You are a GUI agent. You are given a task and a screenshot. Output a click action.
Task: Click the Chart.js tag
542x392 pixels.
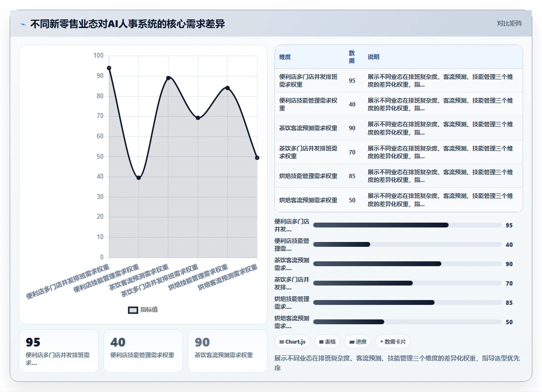click(292, 342)
